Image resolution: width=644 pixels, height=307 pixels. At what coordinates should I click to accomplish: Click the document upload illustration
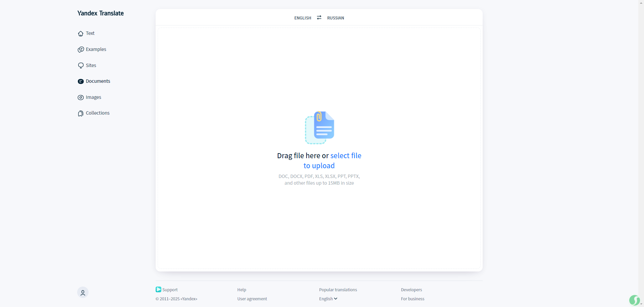point(319,128)
